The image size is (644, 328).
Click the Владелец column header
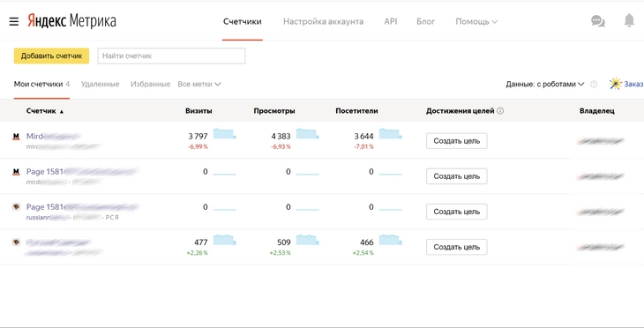point(597,111)
